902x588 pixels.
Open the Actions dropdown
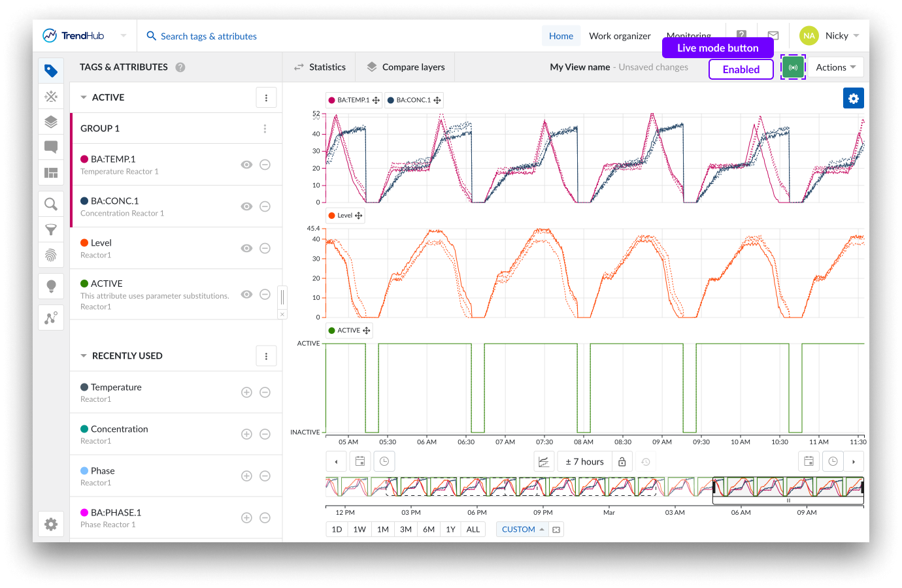835,67
